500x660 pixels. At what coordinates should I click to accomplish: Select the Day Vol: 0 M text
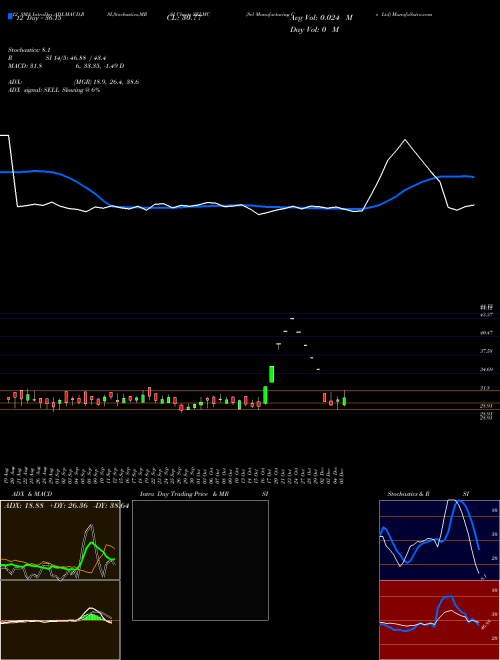(x=314, y=29)
